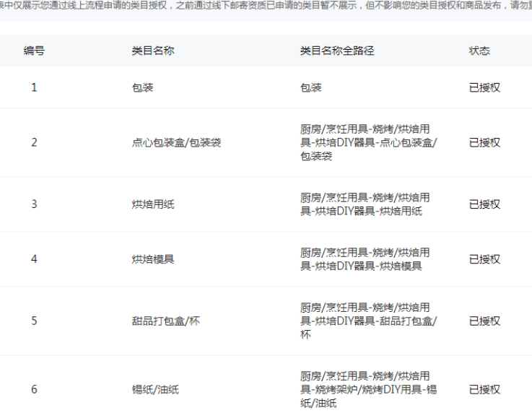The height and width of the screenshot is (413, 532).
Task: Click the 已授权 status for 锡纸/油纸
Action: coord(484,389)
